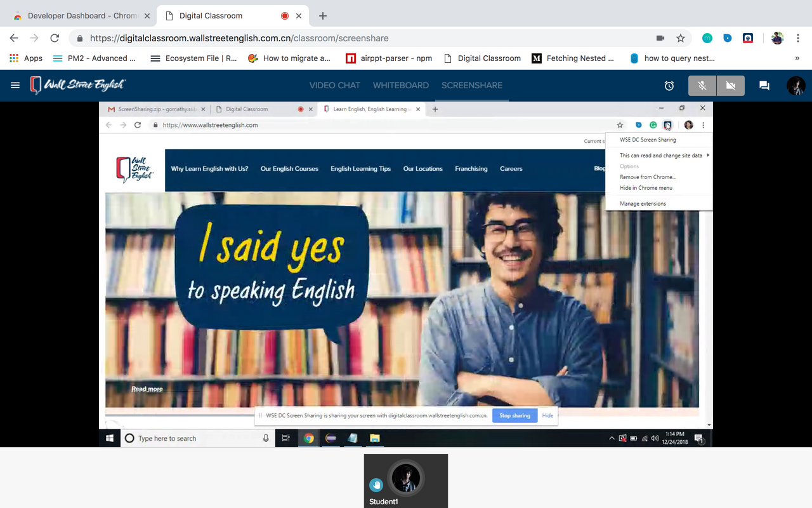This screenshot has width=812, height=508.
Task: Open the airppt-parser - npm bookmark
Action: point(389,58)
